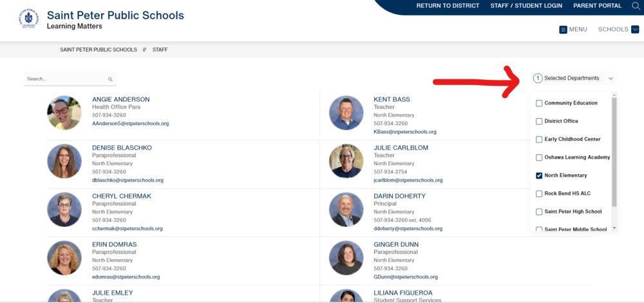
Task: Click the Saint Peter Public Schools site title
Action: tap(115, 15)
